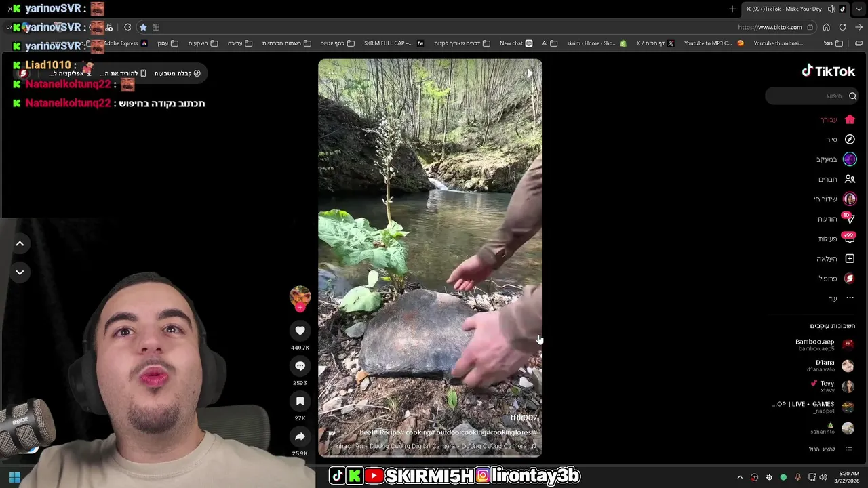
Task: Mute the TikTok tab audio icon
Action: (x=832, y=9)
